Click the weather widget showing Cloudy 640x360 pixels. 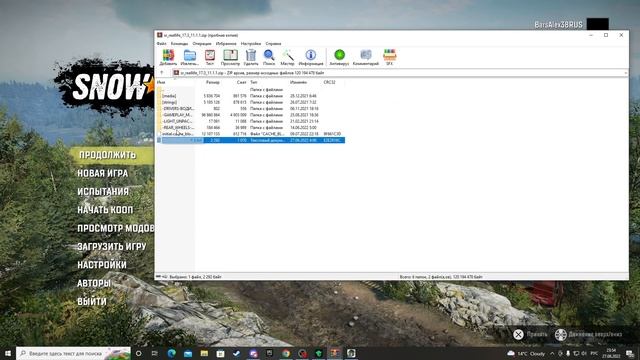[526, 353]
